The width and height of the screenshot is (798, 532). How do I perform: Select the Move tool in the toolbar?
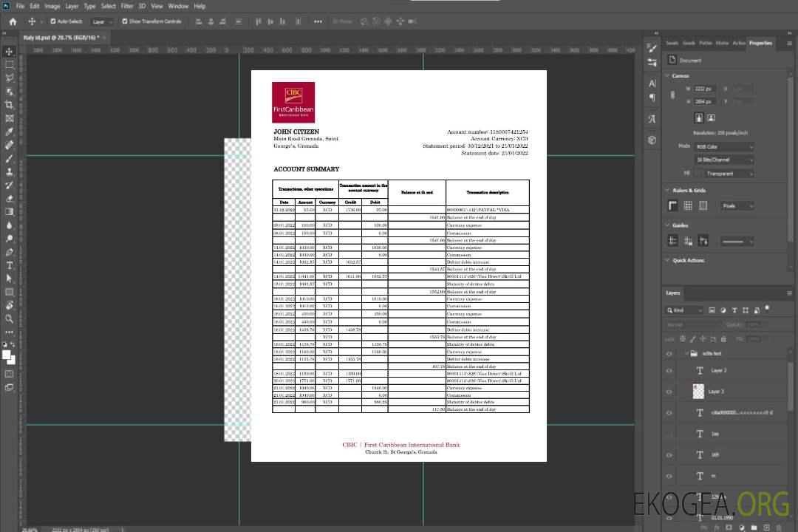(9, 52)
